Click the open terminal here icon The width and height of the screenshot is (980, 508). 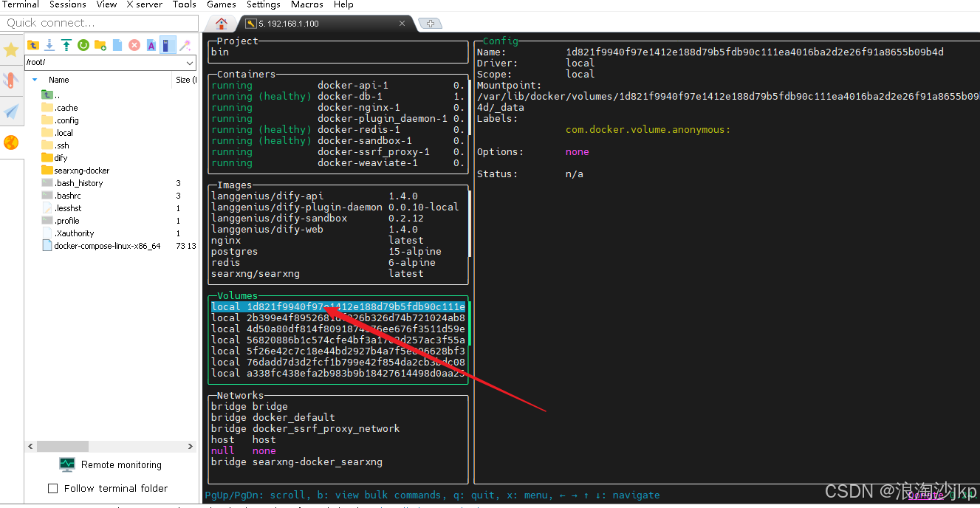[168, 45]
